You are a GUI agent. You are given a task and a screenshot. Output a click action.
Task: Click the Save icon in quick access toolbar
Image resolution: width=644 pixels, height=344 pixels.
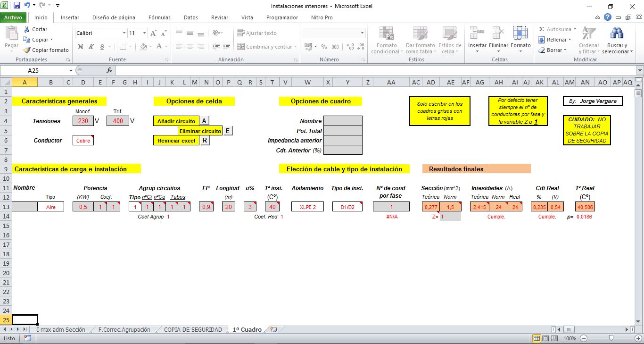17,6
